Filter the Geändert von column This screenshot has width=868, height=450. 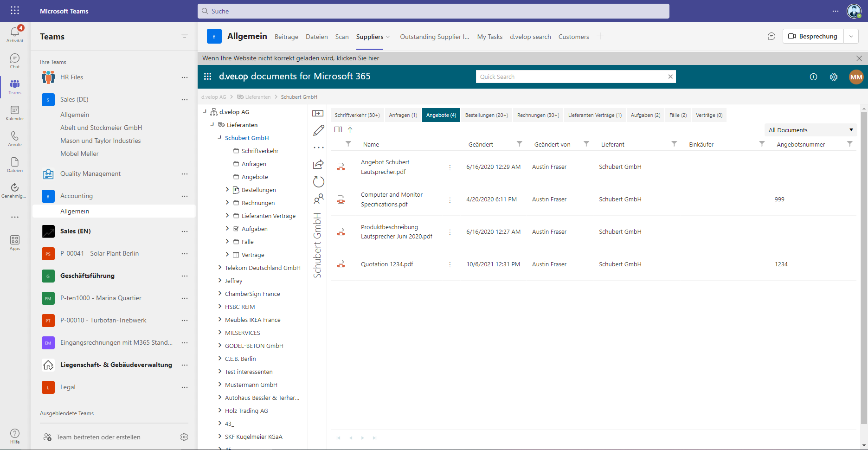(x=586, y=144)
